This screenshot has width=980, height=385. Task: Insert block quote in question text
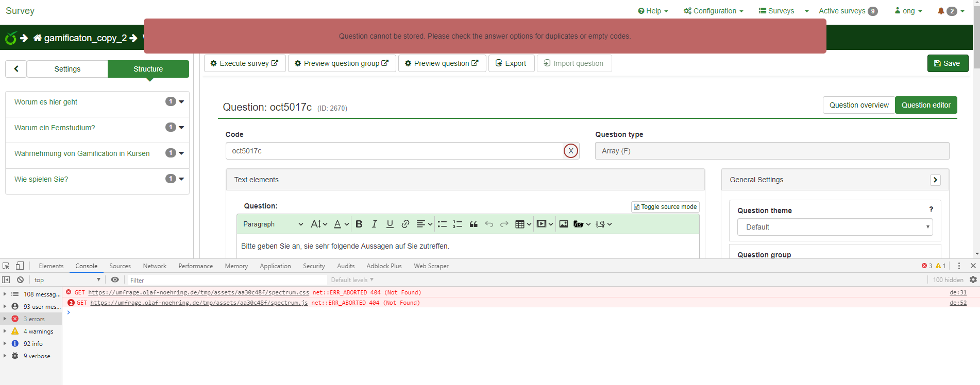pos(474,224)
